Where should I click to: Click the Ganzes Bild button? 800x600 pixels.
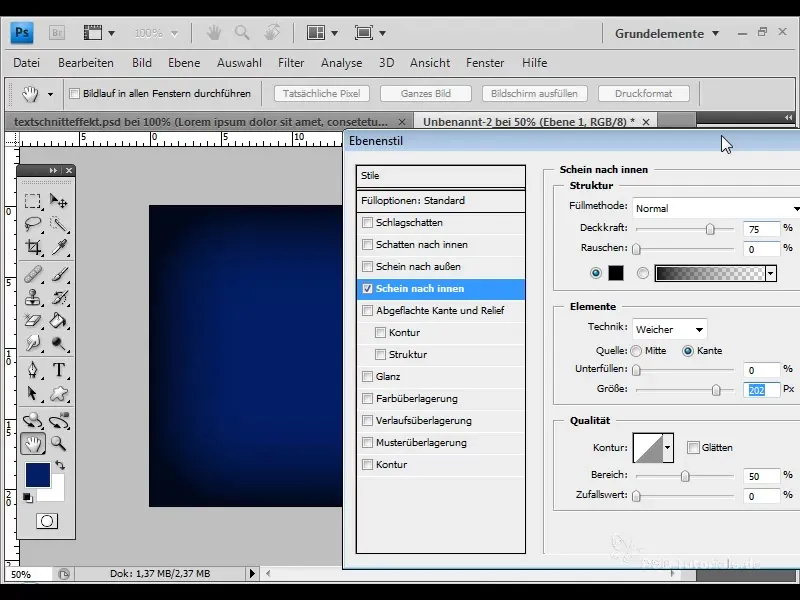click(x=424, y=94)
